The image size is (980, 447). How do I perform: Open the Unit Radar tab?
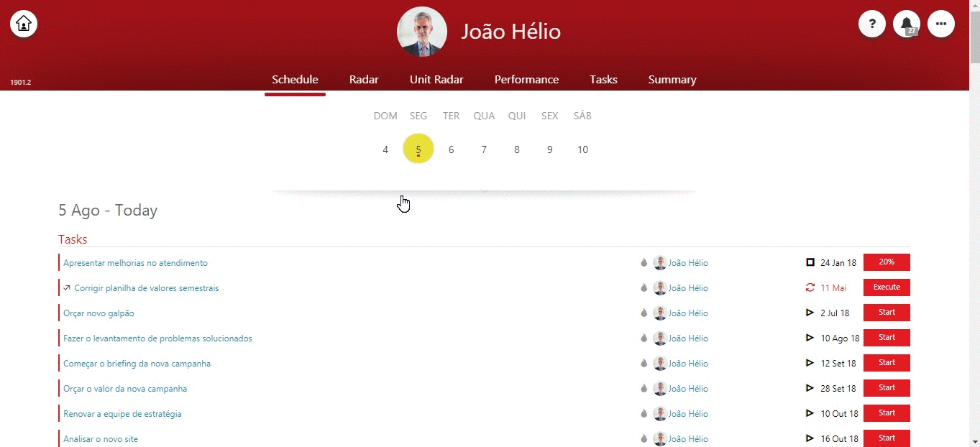click(x=436, y=80)
